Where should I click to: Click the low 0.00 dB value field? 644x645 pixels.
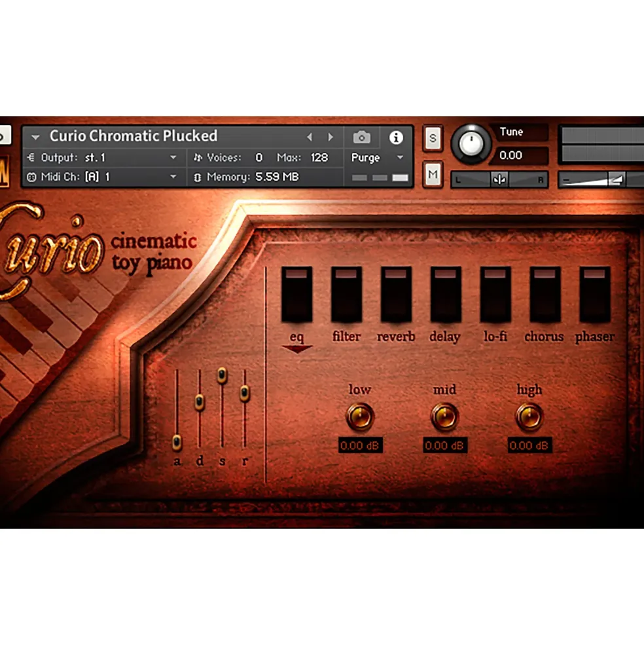[360, 445]
